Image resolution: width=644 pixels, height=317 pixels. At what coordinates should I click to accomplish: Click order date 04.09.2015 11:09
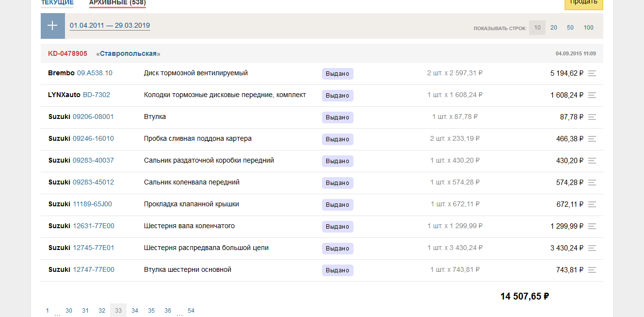click(x=576, y=53)
